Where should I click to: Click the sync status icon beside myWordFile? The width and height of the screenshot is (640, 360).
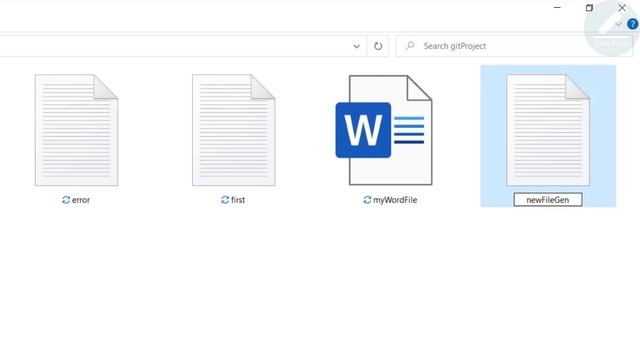click(367, 200)
